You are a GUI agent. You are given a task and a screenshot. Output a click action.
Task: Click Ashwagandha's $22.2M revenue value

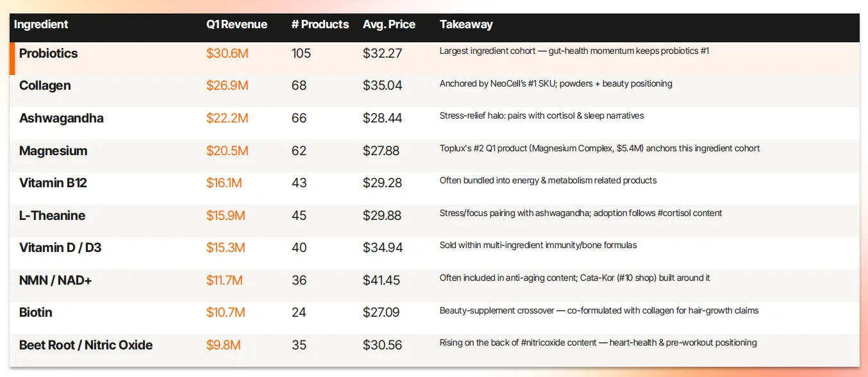(227, 119)
